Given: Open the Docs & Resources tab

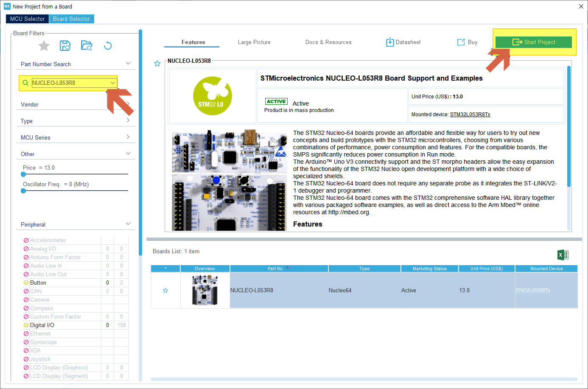Looking at the screenshot, I should coord(328,42).
